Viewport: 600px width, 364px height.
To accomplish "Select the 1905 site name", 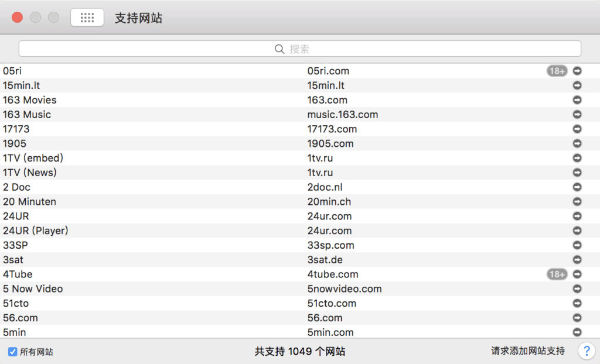I will (15, 143).
